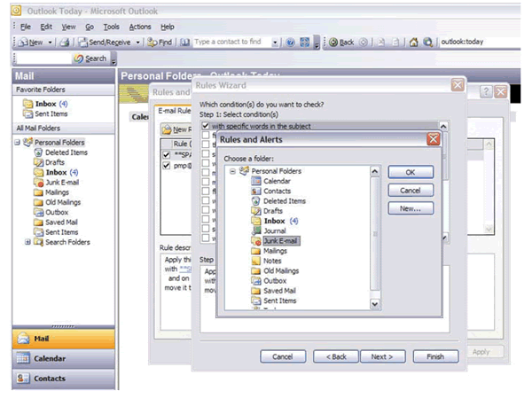Image resolution: width=532 pixels, height=406 pixels.
Task: Select Inbox in Favorite Folders
Action: [45, 104]
